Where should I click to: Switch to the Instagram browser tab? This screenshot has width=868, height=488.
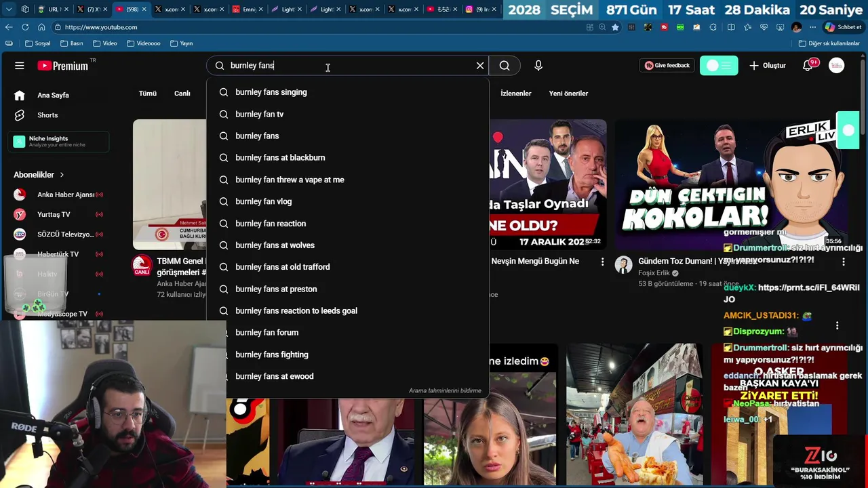tap(479, 9)
